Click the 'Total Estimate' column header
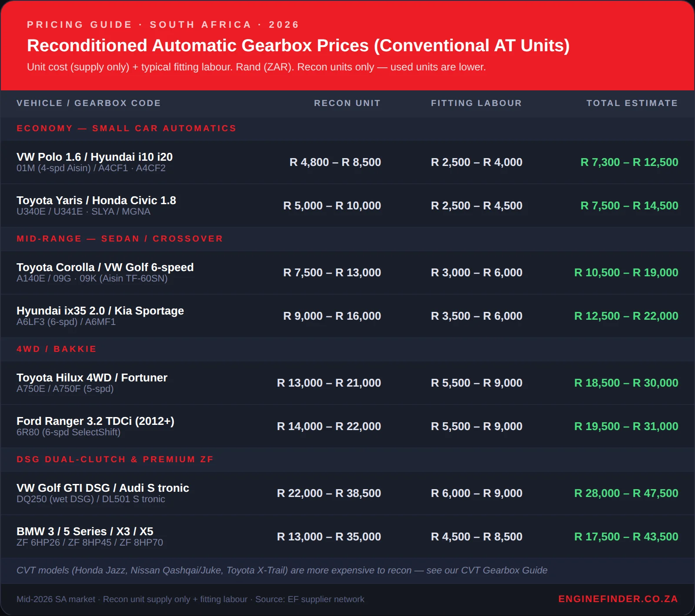The image size is (695, 616). point(632,103)
